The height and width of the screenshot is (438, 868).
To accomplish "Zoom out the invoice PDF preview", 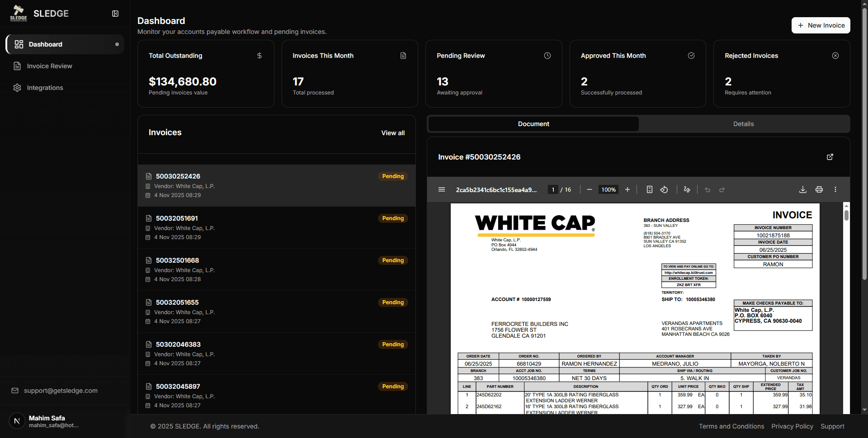I will [x=589, y=189].
